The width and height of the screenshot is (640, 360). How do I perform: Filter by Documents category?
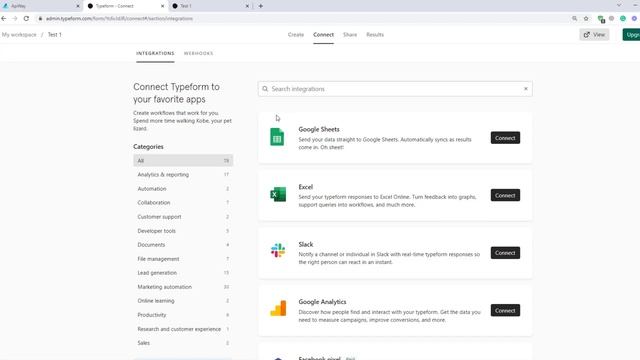[x=183, y=245]
